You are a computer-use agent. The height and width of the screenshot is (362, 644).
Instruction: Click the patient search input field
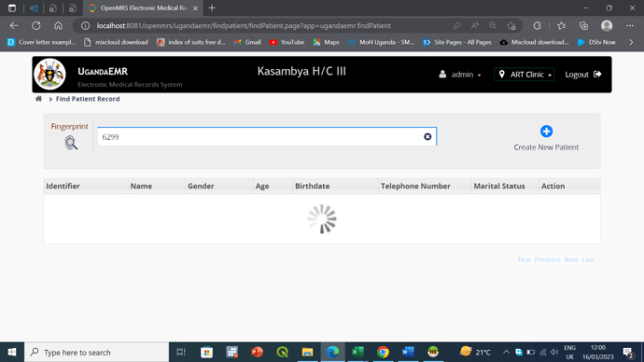pyautogui.click(x=267, y=136)
